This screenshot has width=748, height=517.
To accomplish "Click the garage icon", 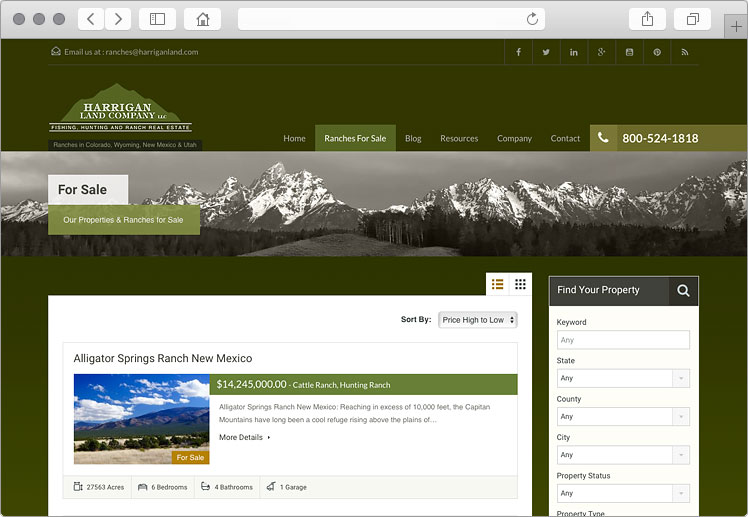I will point(271,486).
